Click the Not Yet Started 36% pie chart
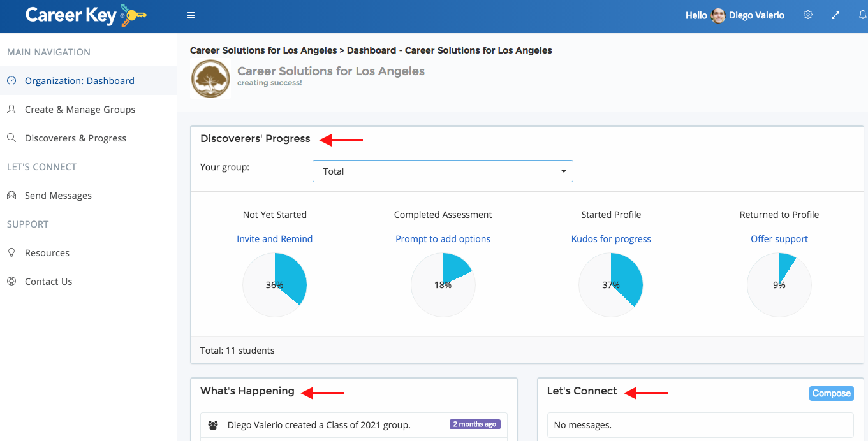This screenshot has height=441, width=868. (x=275, y=285)
